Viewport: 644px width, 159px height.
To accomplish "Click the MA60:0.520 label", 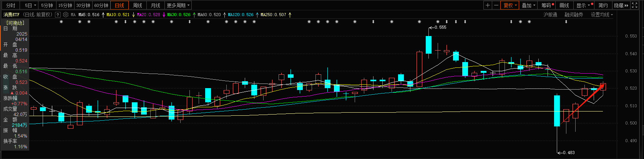I will (x=209, y=15).
